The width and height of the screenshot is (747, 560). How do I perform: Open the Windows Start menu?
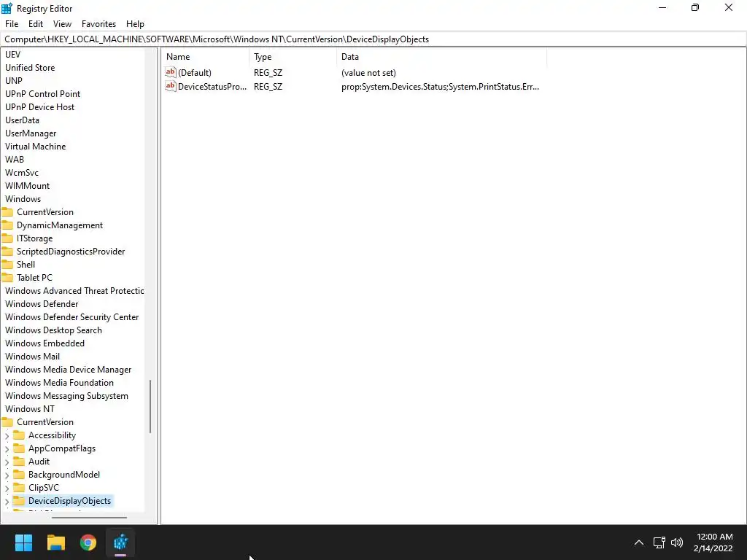23,542
